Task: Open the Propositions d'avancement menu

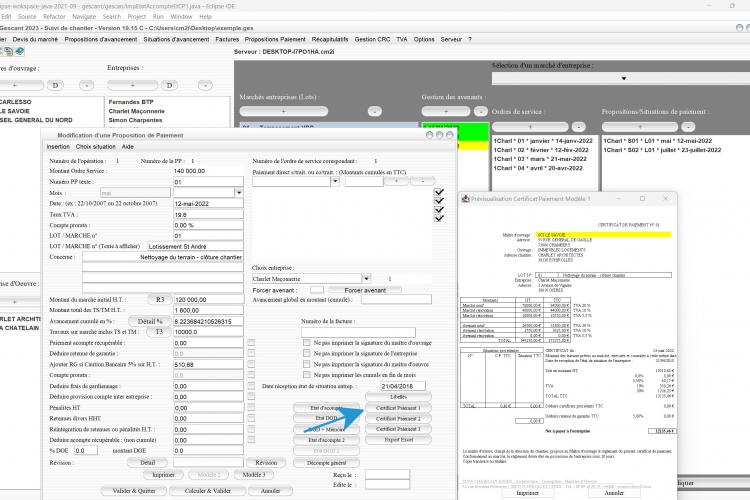Action: pos(101,39)
